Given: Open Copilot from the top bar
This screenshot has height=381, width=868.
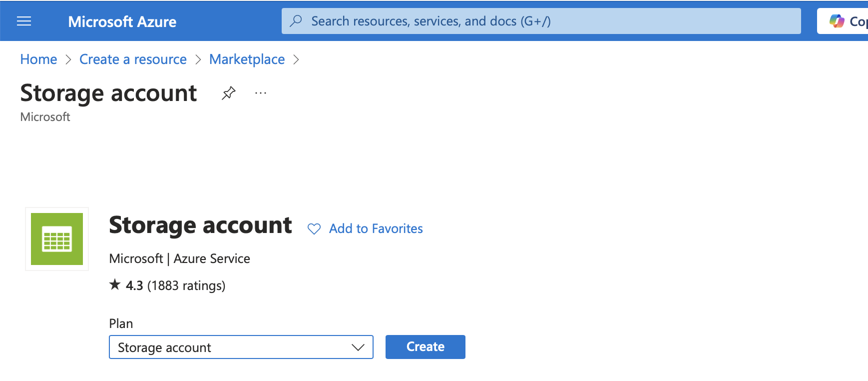Looking at the screenshot, I should click(x=846, y=21).
